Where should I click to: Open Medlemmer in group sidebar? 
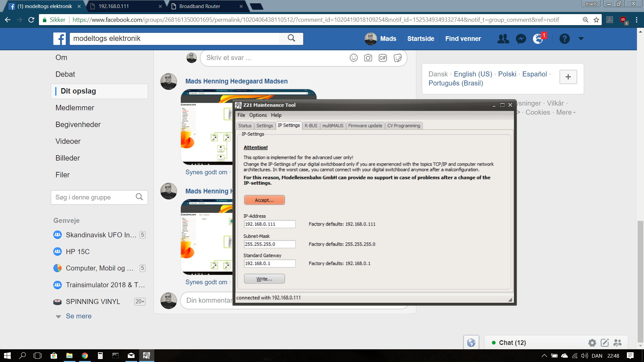[75, 108]
